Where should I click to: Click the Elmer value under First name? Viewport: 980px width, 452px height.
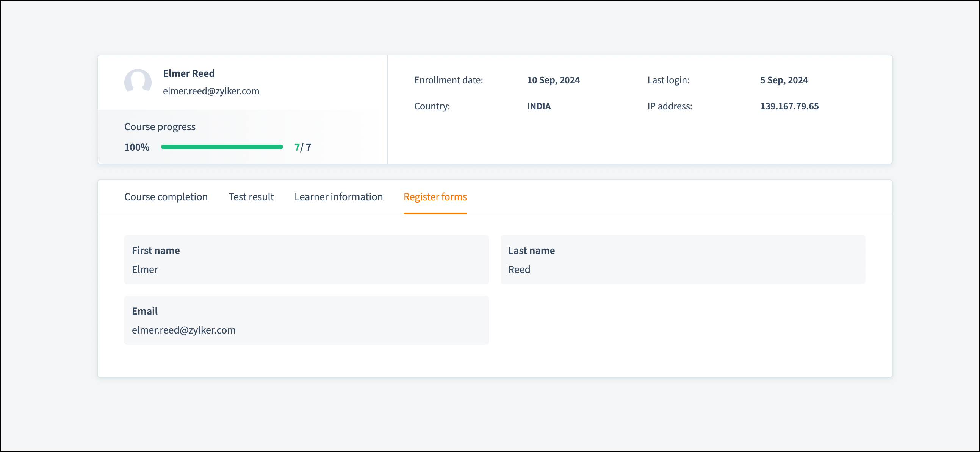144,270
